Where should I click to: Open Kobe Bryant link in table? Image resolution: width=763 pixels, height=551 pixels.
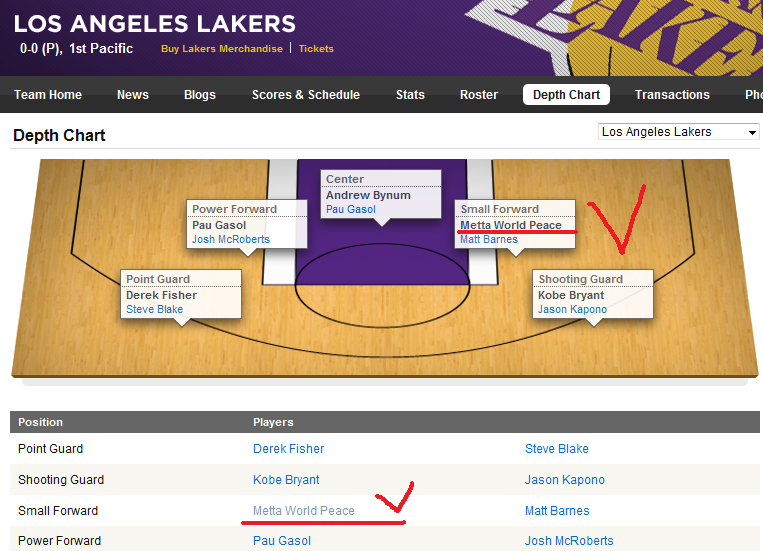point(286,480)
